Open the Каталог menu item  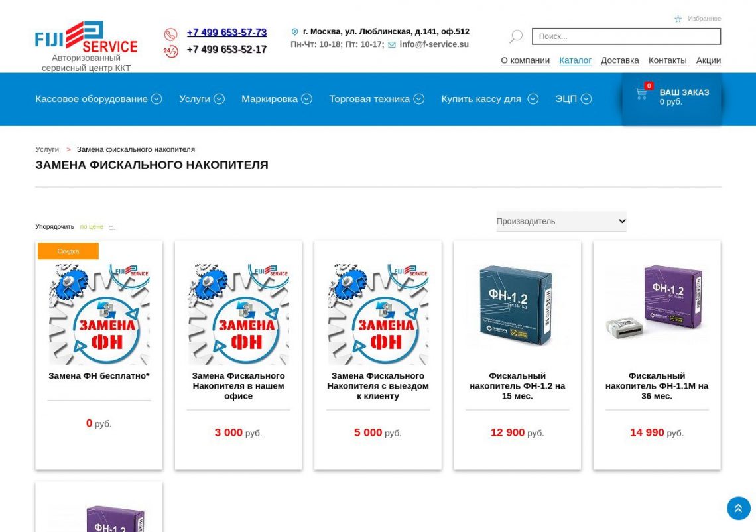click(x=575, y=60)
